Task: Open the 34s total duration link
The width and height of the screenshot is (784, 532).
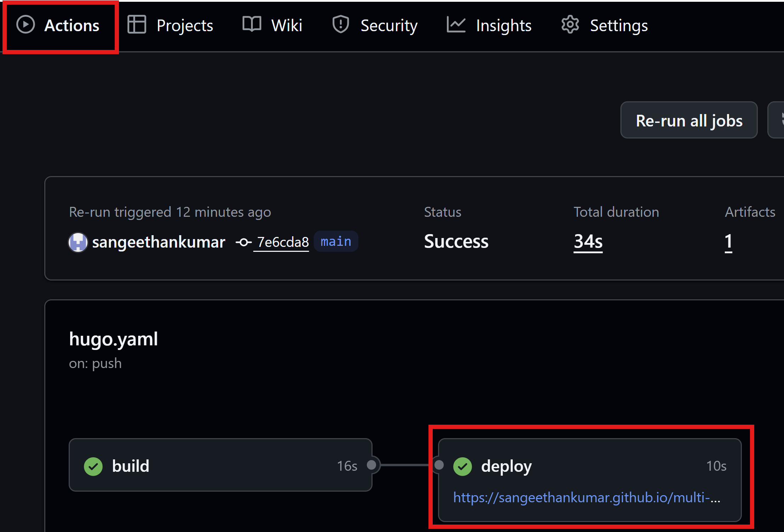Action: click(588, 242)
